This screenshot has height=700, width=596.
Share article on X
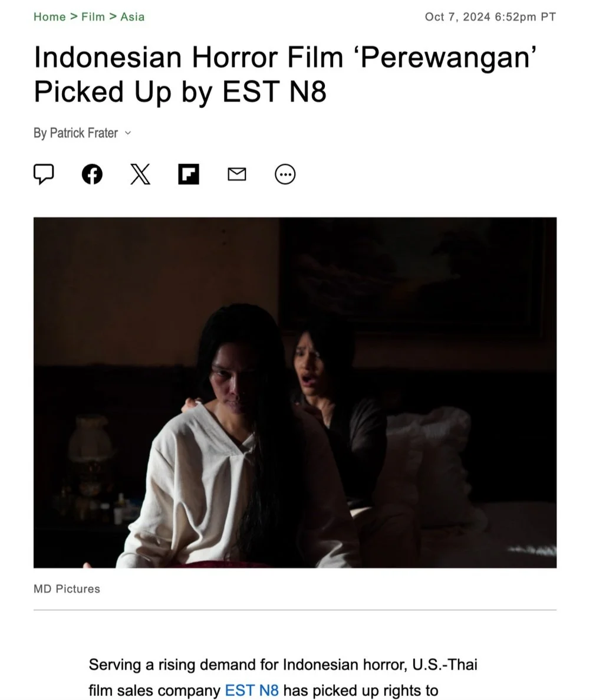[140, 174]
